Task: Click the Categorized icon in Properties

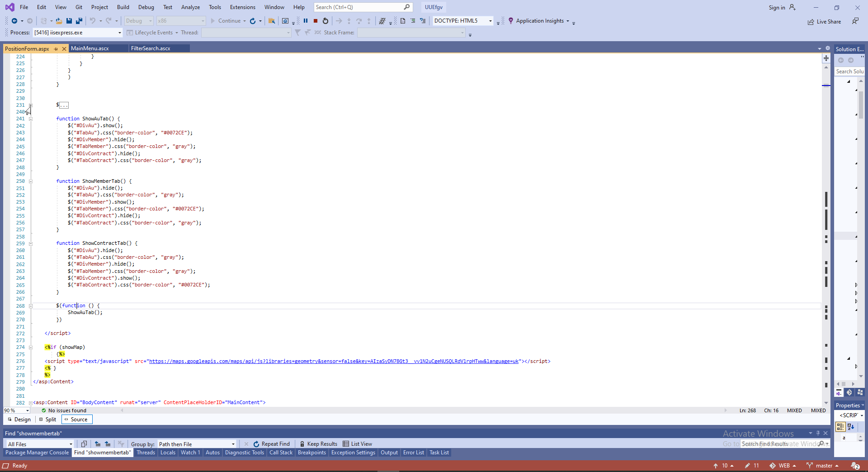Action: [x=841, y=426]
